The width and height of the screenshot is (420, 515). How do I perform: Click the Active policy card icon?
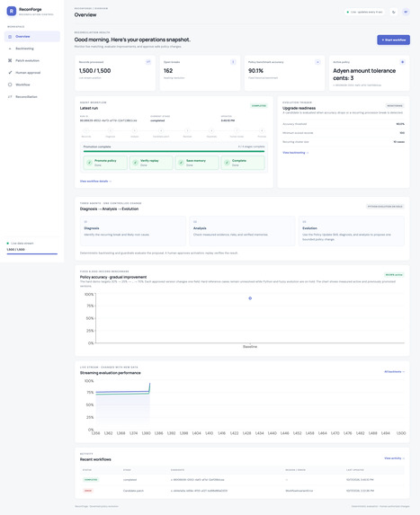point(402,62)
